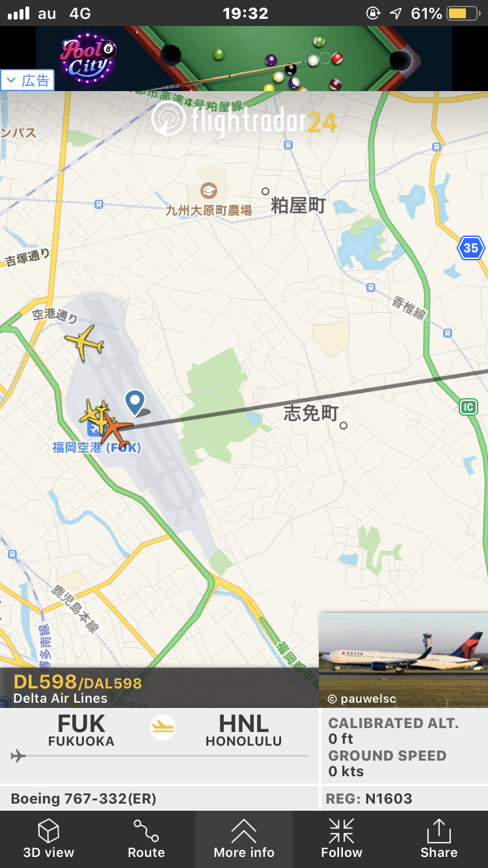Select the FUK Fukuoka origin airport

click(x=81, y=730)
